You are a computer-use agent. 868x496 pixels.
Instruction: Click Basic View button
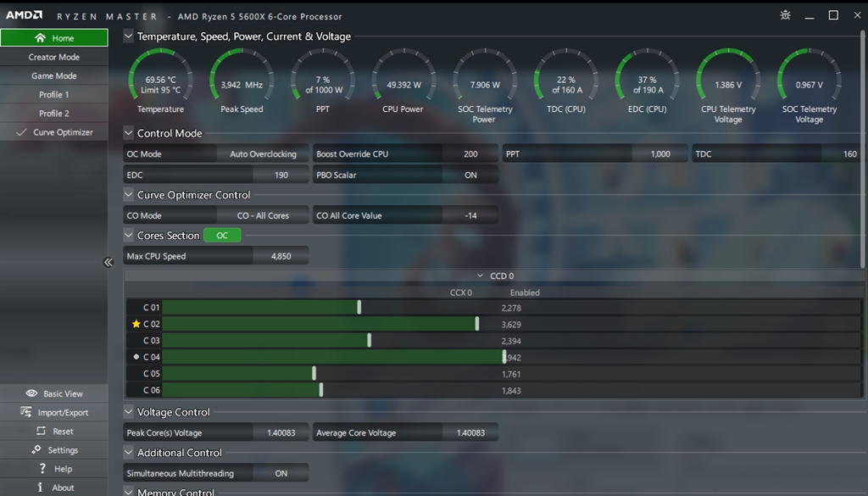(54, 393)
